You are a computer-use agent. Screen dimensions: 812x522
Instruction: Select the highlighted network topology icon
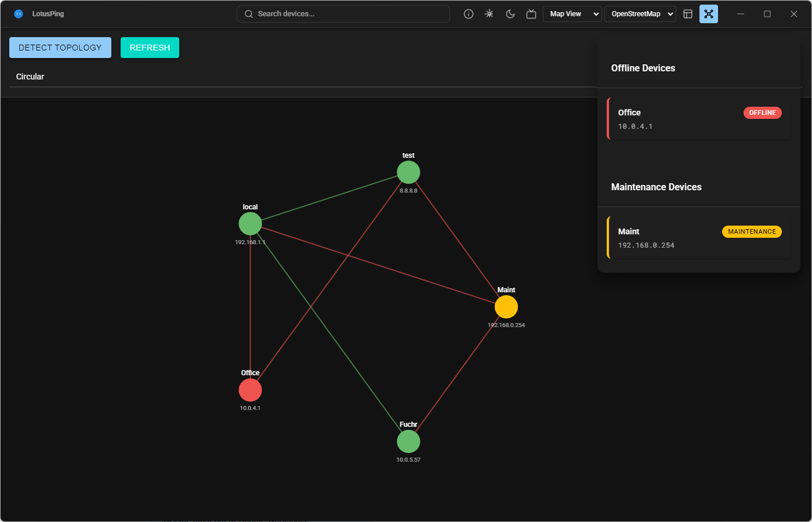(708, 13)
